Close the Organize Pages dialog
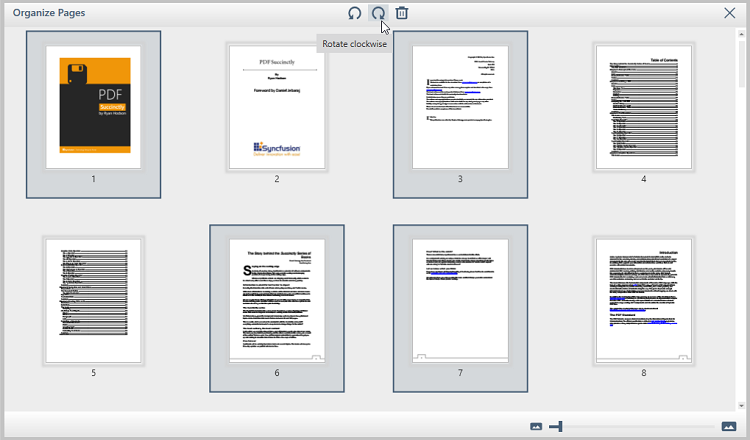Image resolution: width=750 pixels, height=440 pixels. point(730,13)
